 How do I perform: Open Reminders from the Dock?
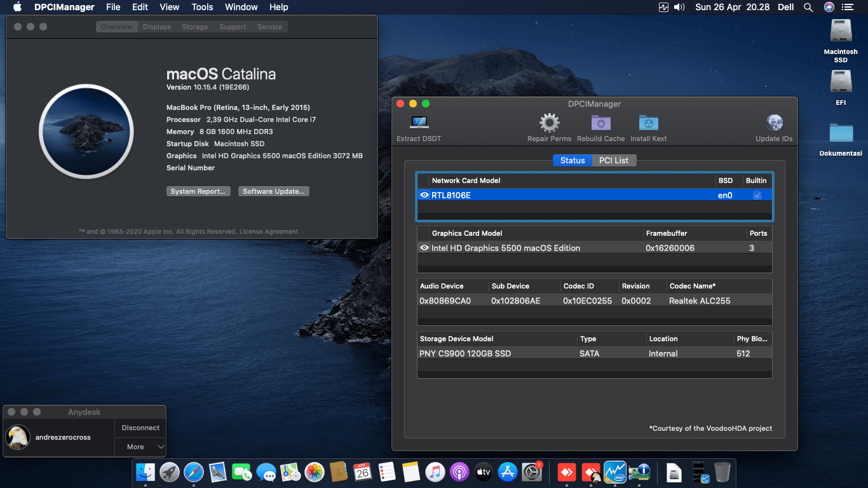(387, 472)
